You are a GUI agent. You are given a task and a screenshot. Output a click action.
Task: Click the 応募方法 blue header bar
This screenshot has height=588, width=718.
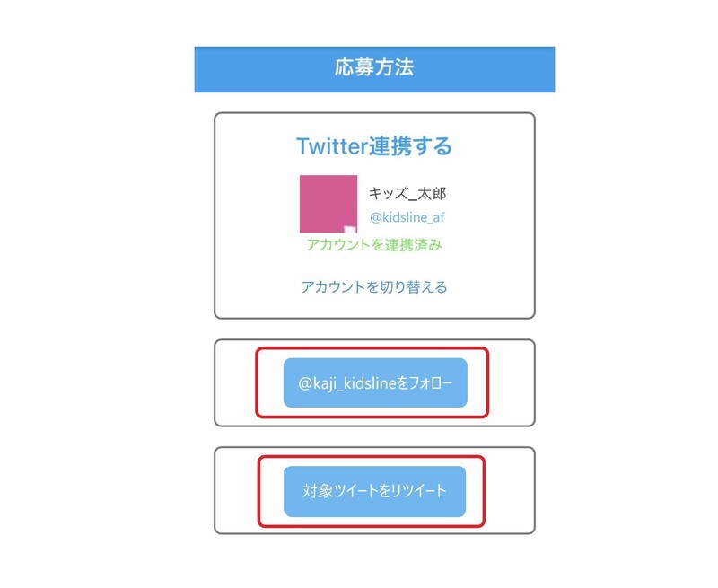[x=374, y=68]
